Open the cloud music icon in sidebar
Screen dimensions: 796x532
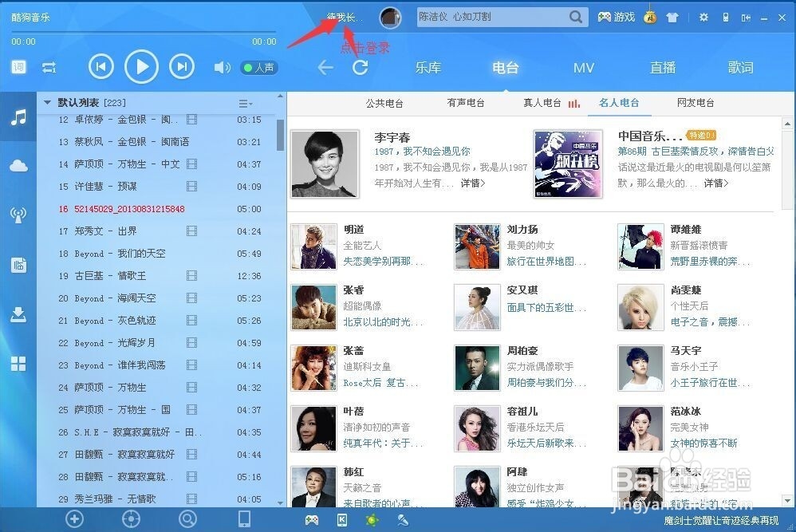18,165
